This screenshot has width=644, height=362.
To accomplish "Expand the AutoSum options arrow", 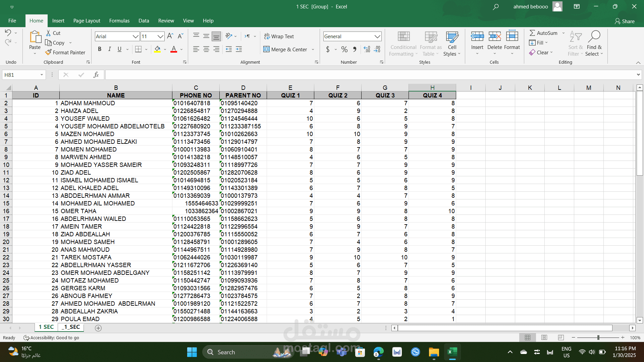I will tap(563, 33).
